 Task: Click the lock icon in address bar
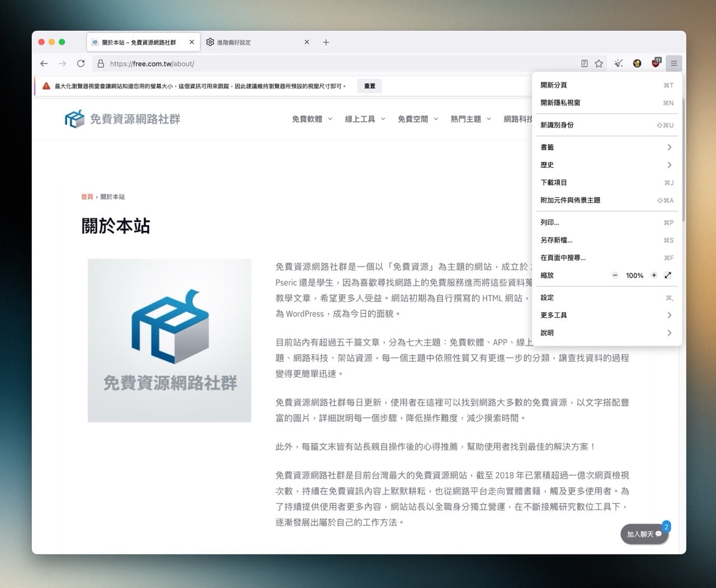tap(101, 64)
